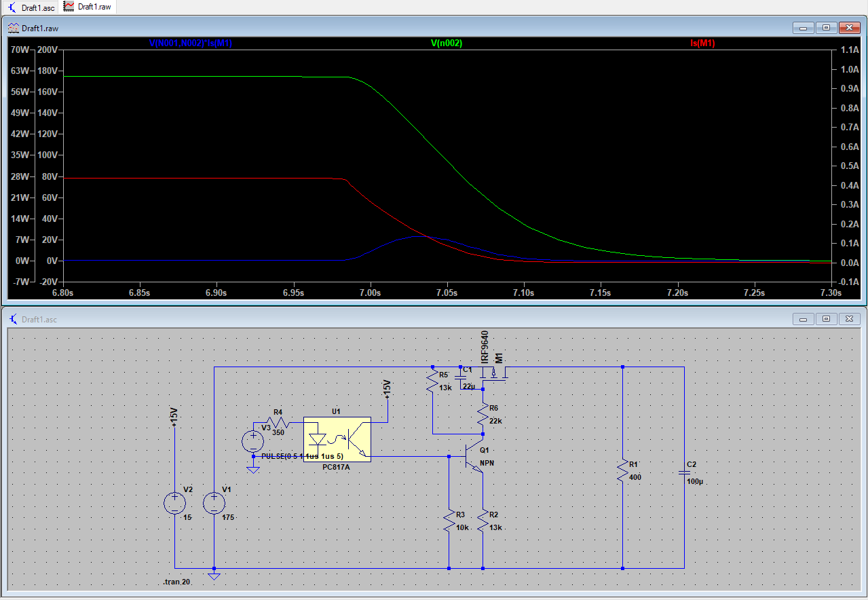868x600 pixels.
Task: Click the -20V left axis label
Action: click(49, 282)
